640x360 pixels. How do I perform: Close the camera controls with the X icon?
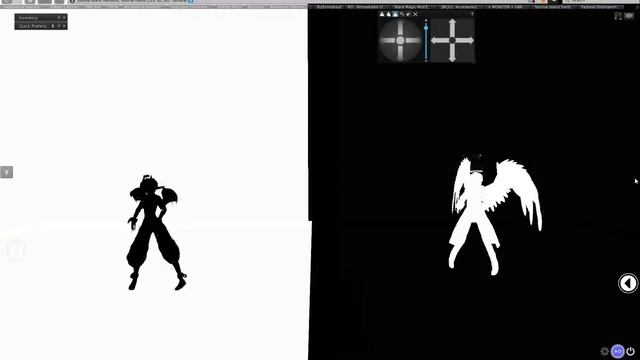click(x=415, y=14)
